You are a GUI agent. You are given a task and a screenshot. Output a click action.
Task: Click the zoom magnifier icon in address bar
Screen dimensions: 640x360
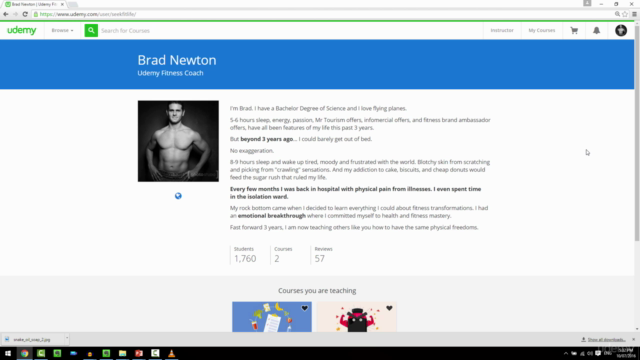[617, 14]
